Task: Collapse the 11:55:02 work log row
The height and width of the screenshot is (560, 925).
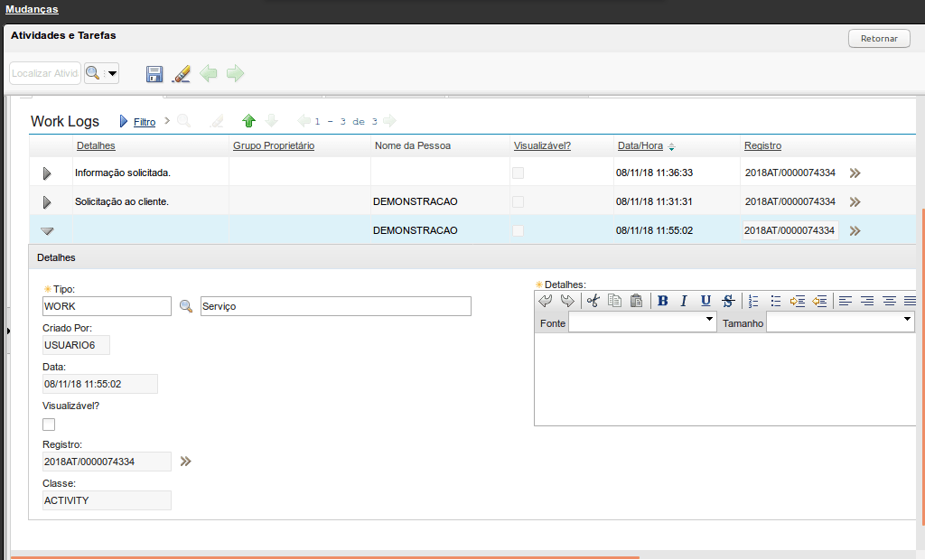Action: [47, 231]
